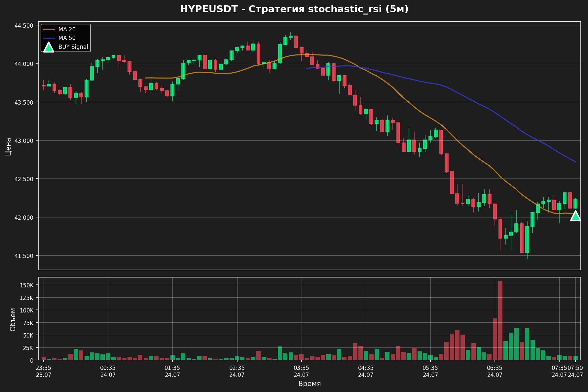
Task: Click the 04:35 24.07 time label
Action: (x=366, y=371)
